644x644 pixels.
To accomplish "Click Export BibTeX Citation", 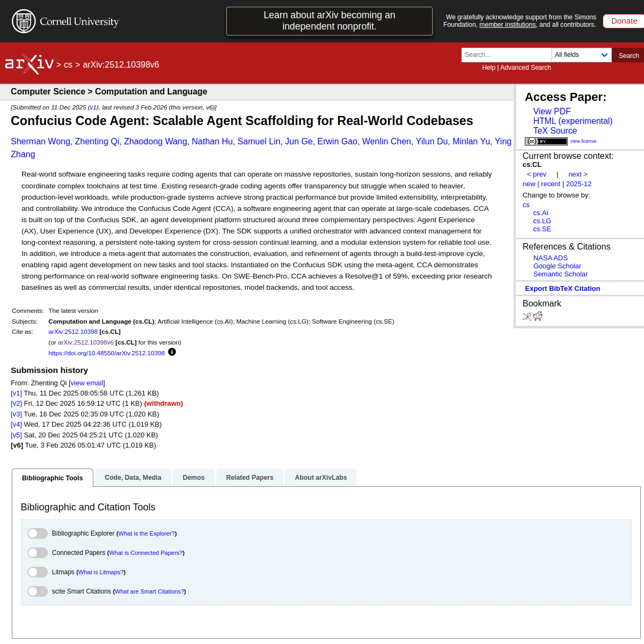I will [x=562, y=289].
